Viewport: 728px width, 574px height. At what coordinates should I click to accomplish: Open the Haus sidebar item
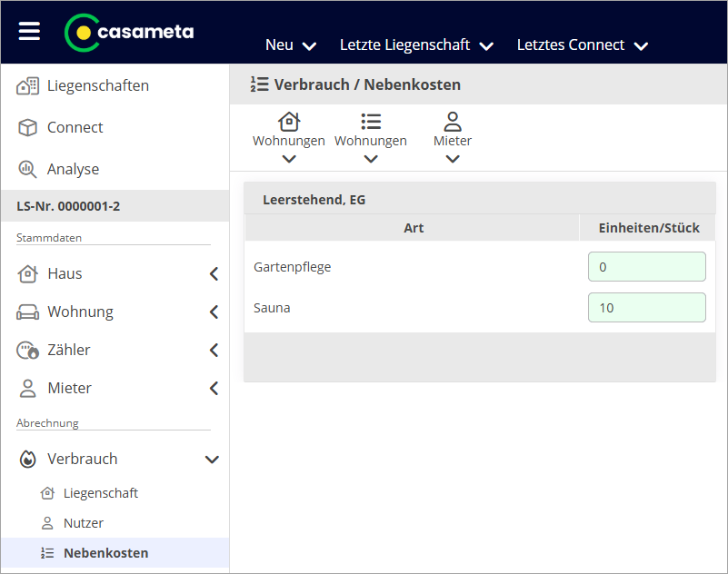[65, 273]
